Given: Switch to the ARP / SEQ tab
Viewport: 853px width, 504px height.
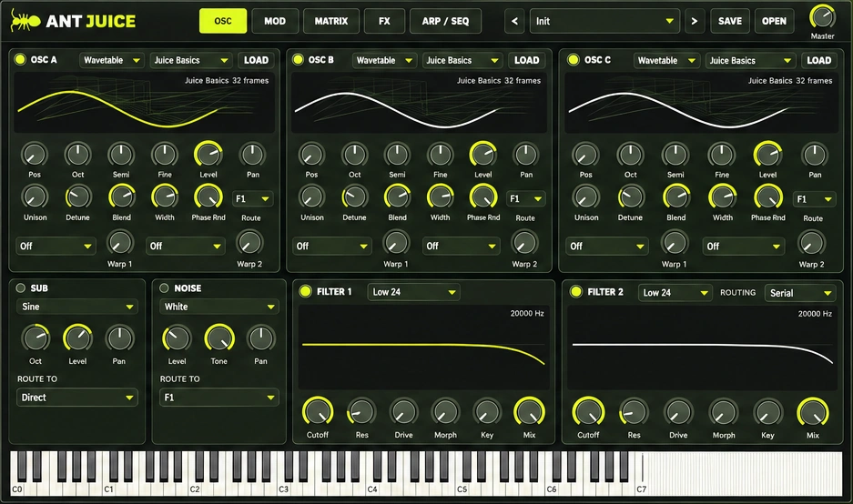Looking at the screenshot, I should point(445,21).
